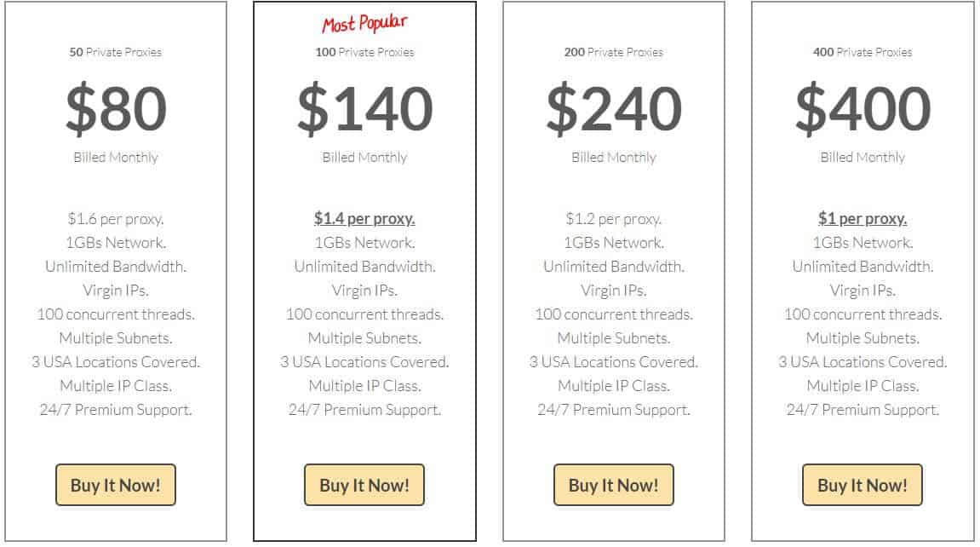The height and width of the screenshot is (547, 980).
Task: Click the 400 Private Proxies title
Action: [863, 52]
